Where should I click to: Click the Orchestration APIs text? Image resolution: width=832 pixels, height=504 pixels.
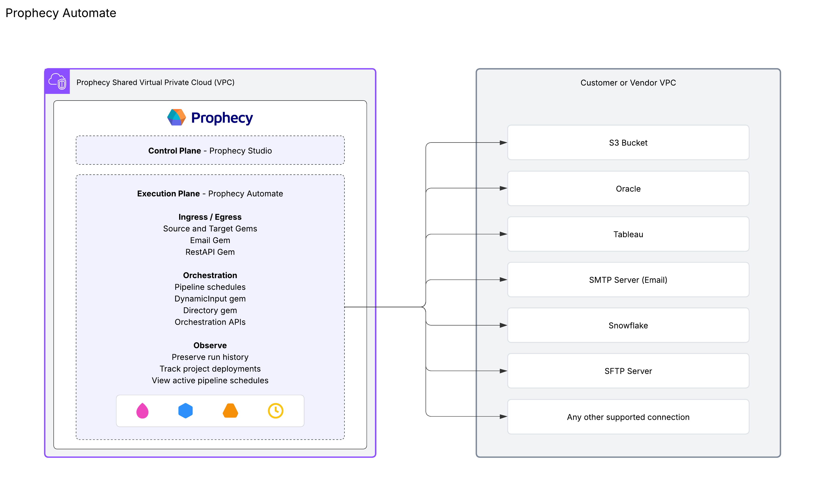210,322
